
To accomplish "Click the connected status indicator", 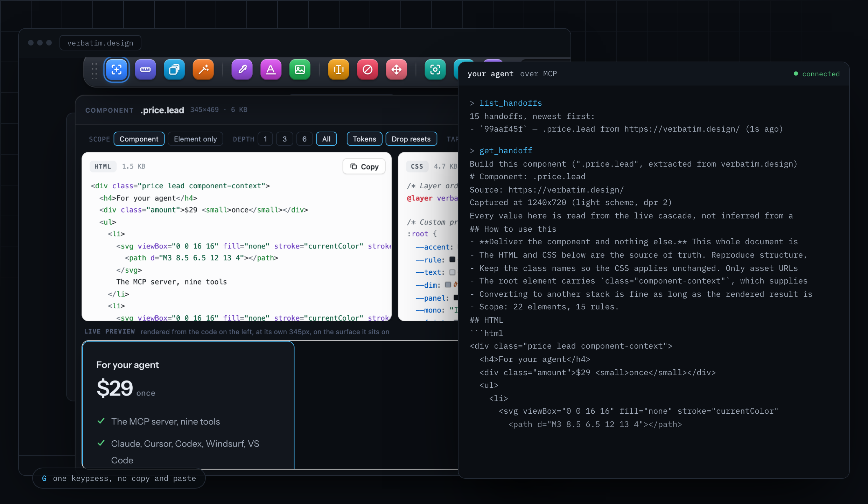I will pyautogui.click(x=817, y=74).
